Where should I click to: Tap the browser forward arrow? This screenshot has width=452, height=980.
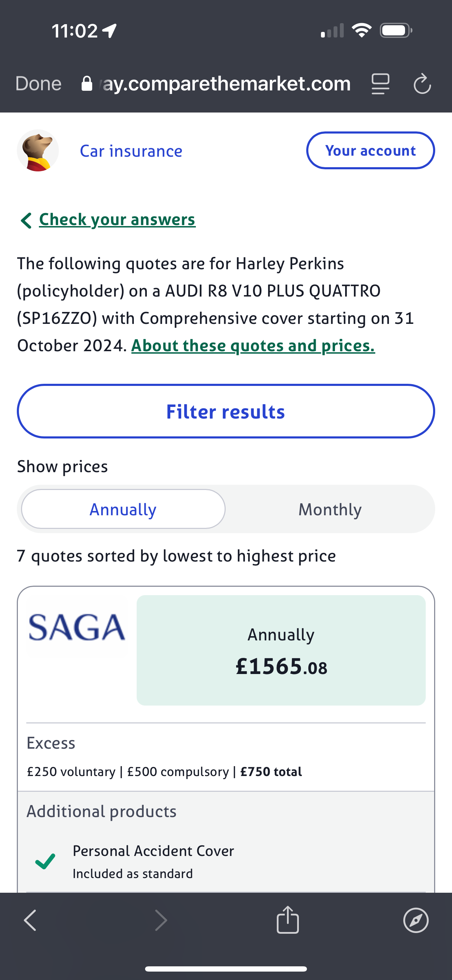pos(161,920)
